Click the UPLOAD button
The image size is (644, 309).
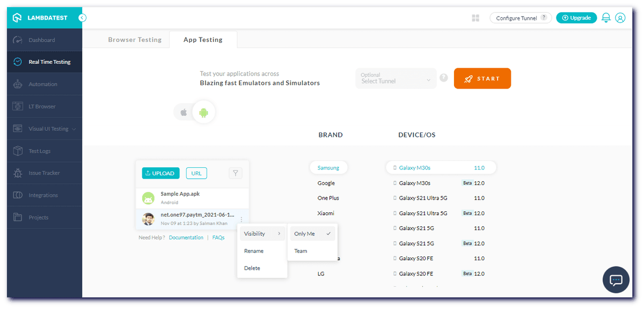pyautogui.click(x=160, y=173)
